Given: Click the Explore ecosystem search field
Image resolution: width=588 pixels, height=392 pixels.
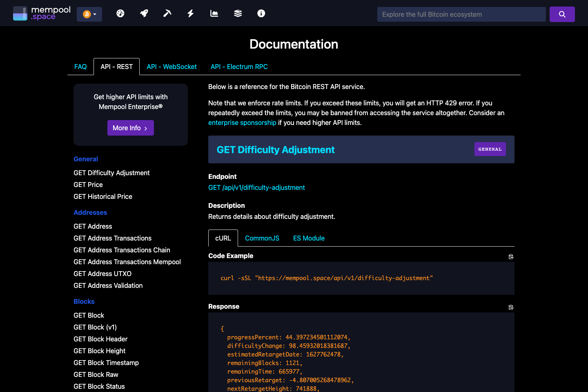Looking at the screenshot, I should [461, 14].
